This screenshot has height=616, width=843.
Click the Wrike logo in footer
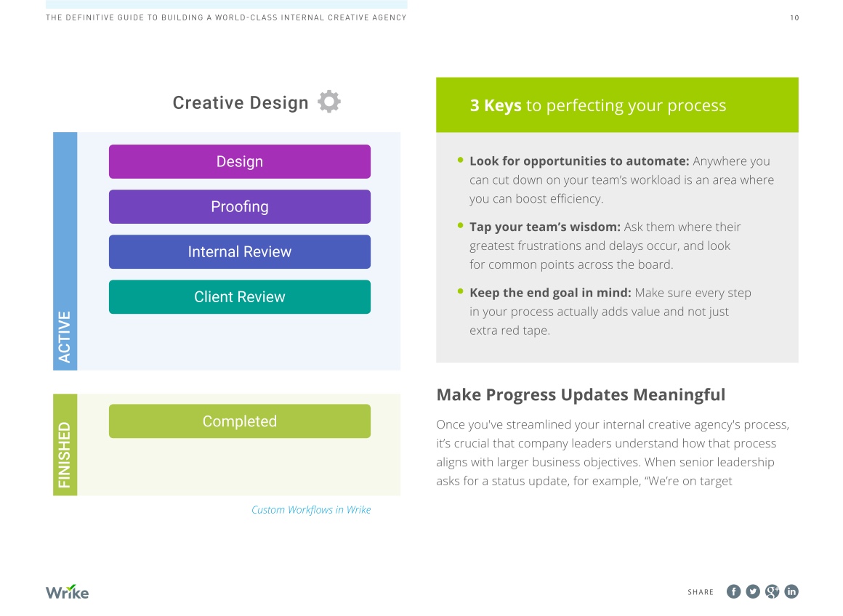tap(67, 592)
